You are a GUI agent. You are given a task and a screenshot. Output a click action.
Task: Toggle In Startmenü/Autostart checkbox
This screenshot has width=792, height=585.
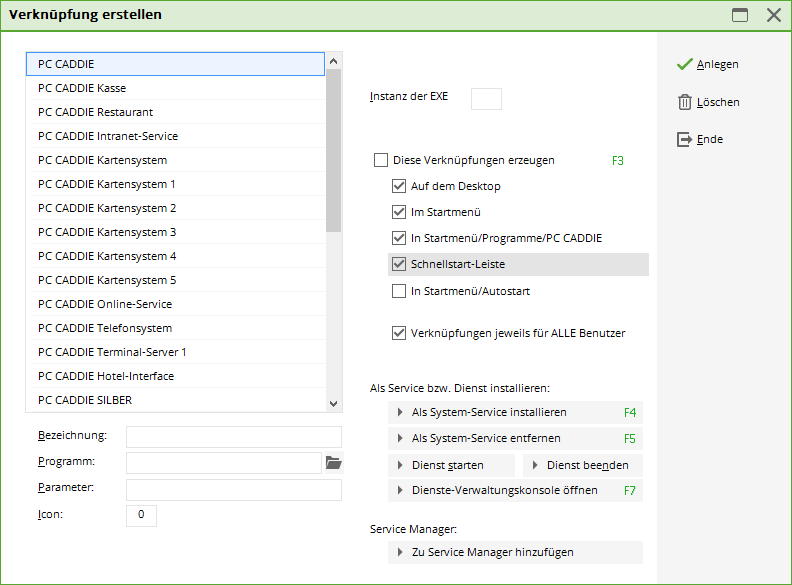[x=399, y=291]
